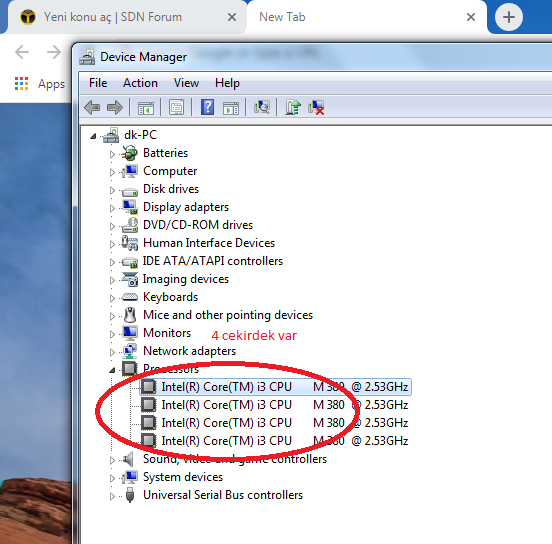The image size is (552, 544).
Task: Click the blue Help question mark icon
Action: pyautogui.click(x=207, y=107)
